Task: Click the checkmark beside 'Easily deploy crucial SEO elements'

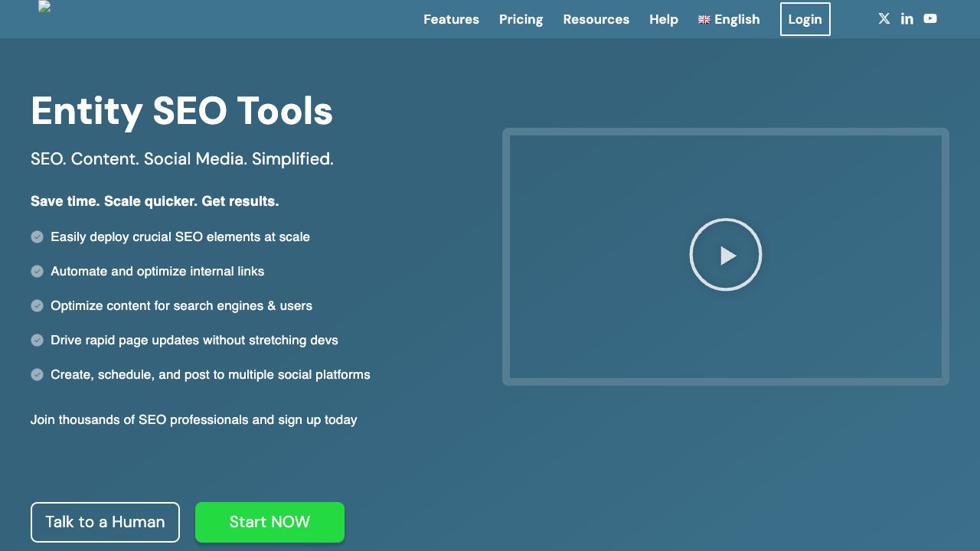Action: coord(37,236)
